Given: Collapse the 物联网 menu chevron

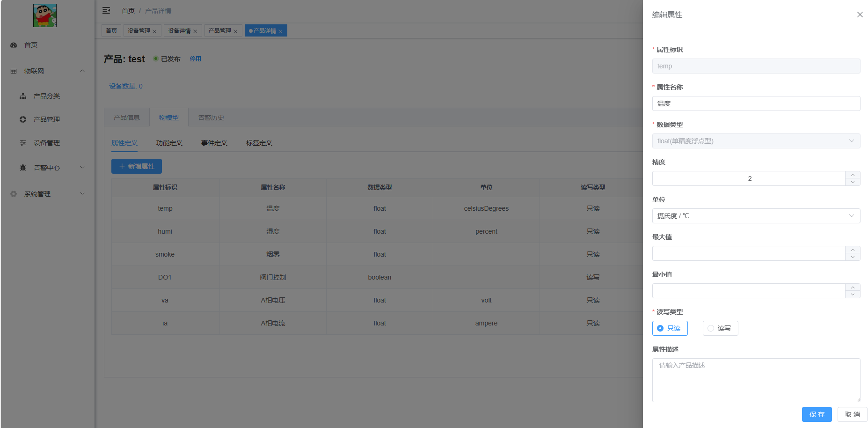Looking at the screenshot, I should click(x=82, y=71).
